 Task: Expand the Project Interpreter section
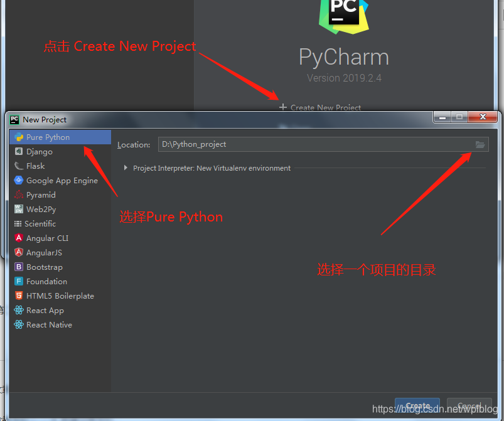click(x=126, y=168)
